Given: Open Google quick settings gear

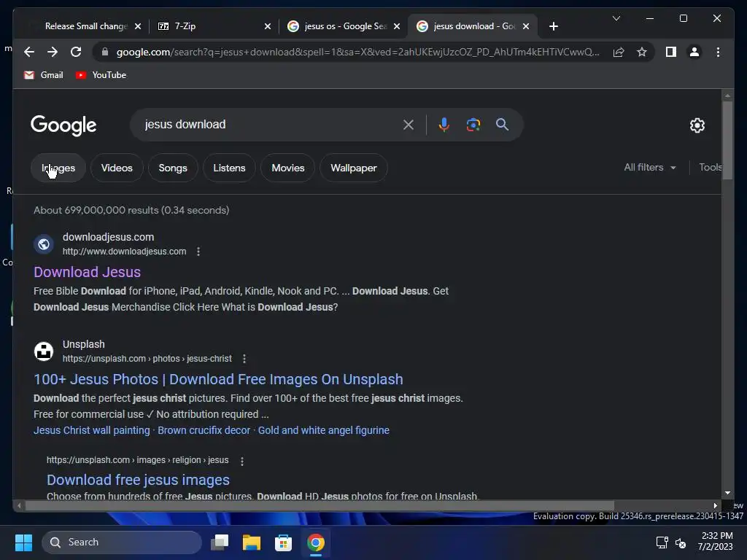Looking at the screenshot, I should pyautogui.click(x=697, y=125).
